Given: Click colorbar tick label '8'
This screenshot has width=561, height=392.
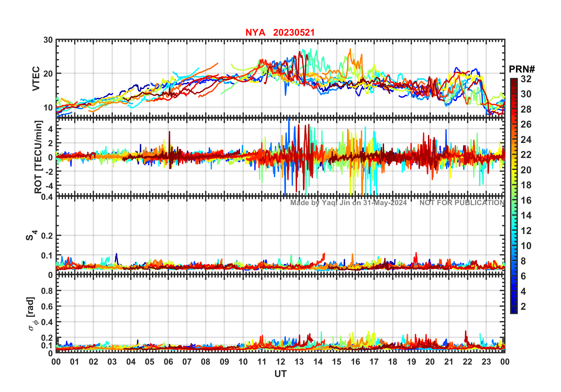Looking at the screenshot, I should tap(523, 261).
